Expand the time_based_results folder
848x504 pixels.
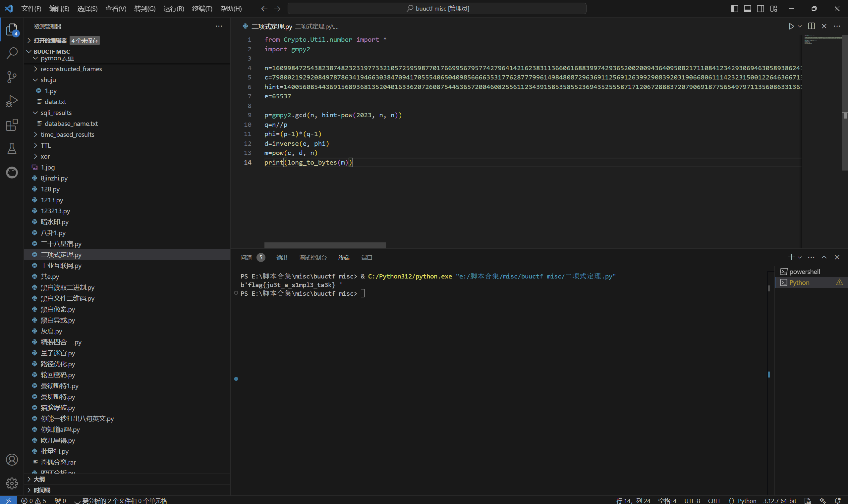click(127, 134)
